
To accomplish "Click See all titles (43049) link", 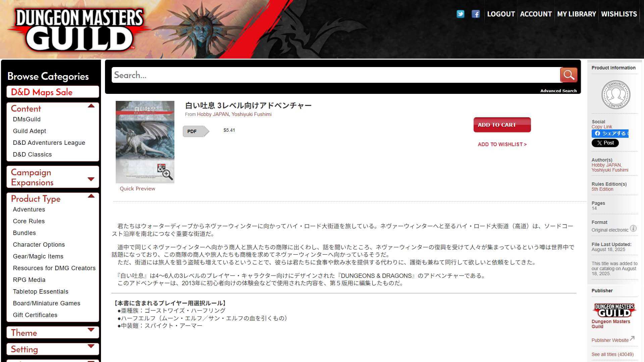I will tap(612, 354).
